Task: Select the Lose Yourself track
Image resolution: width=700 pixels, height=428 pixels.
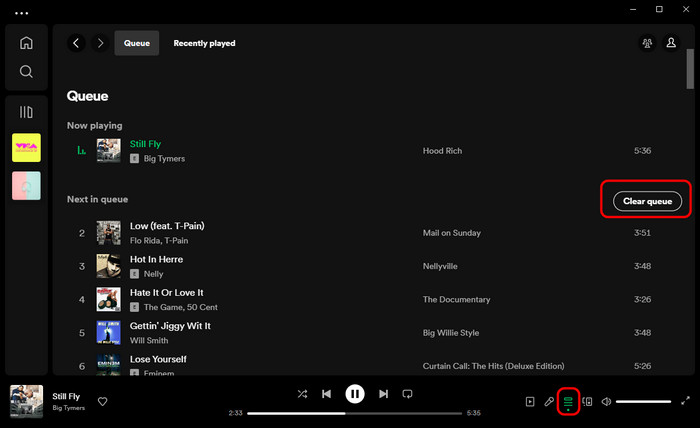Action: point(158,359)
